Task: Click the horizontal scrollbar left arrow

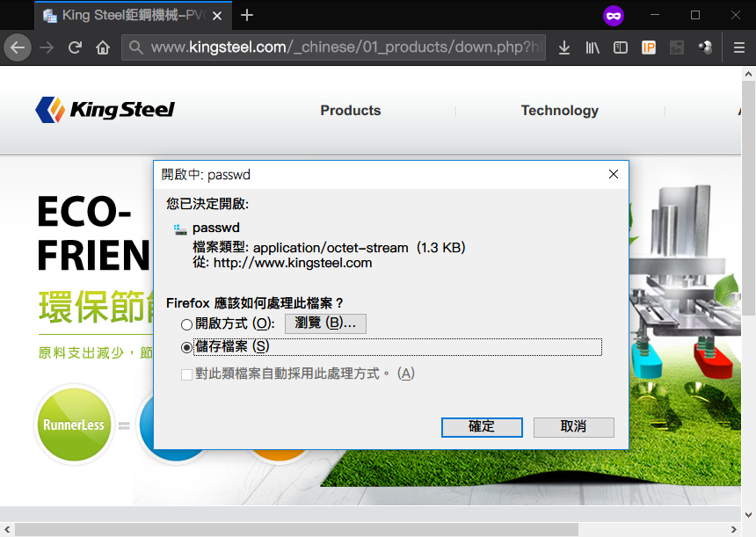Action: 7,529
